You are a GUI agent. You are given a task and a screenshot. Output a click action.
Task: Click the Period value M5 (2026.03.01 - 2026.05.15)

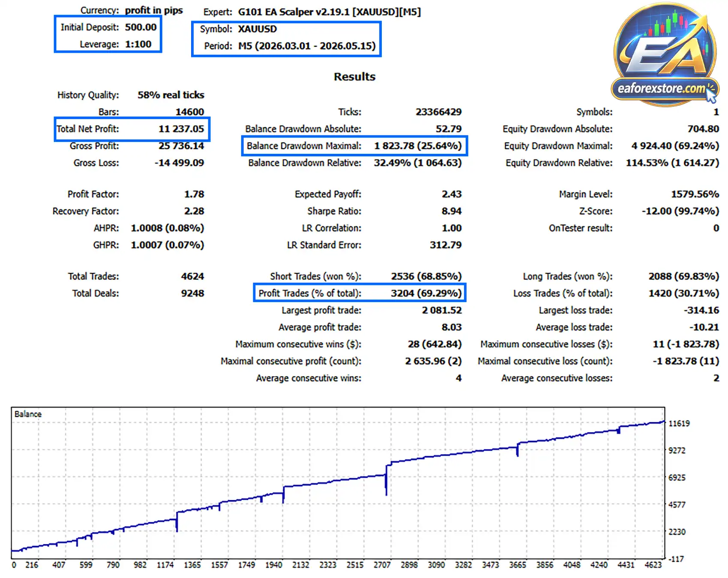pyautogui.click(x=307, y=46)
